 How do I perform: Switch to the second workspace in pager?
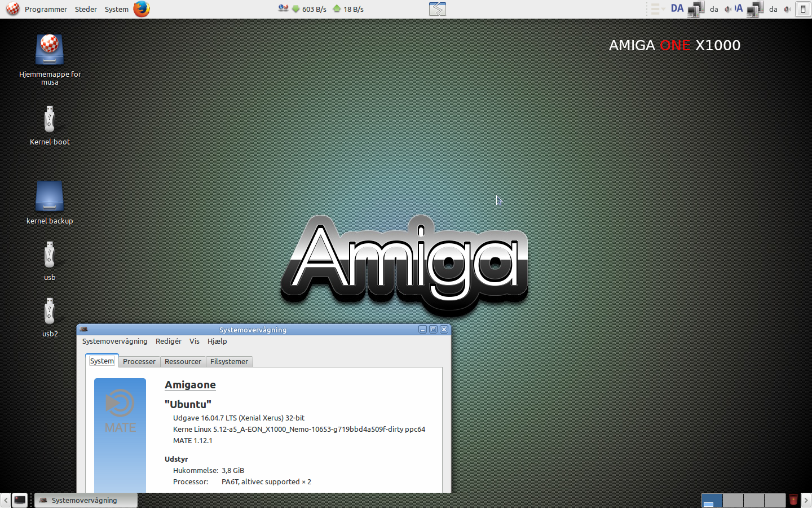(733, 500)
